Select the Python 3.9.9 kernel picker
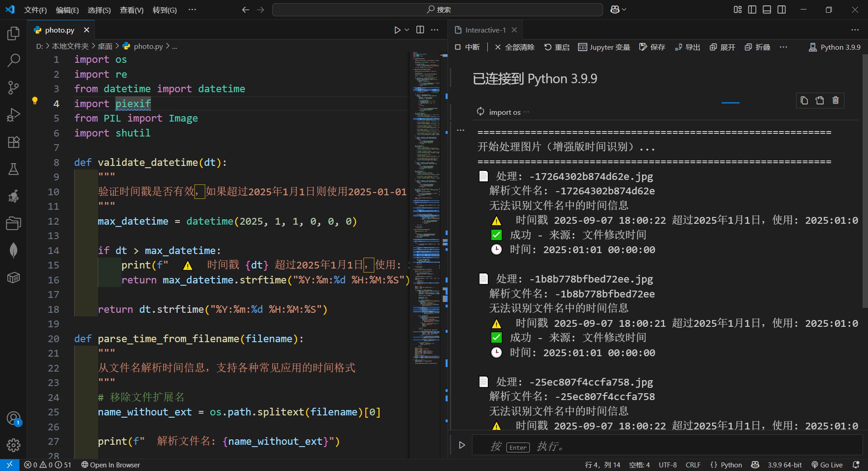The width and height of the screenshot is (868, 471). click(835, 47)
